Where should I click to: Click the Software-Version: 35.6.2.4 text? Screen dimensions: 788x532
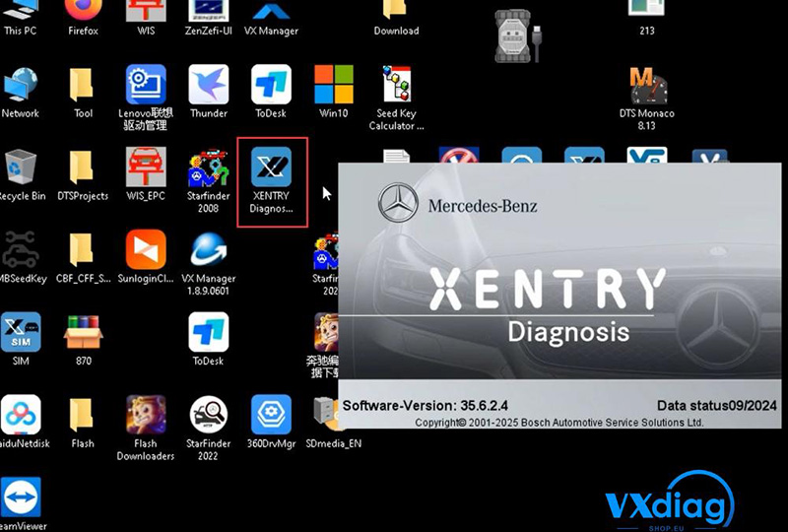tap(426, 405)
